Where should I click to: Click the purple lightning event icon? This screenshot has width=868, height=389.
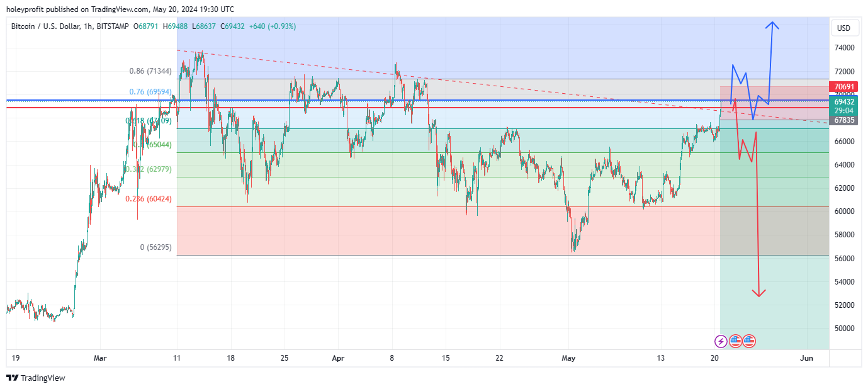[x=721, y=341]
